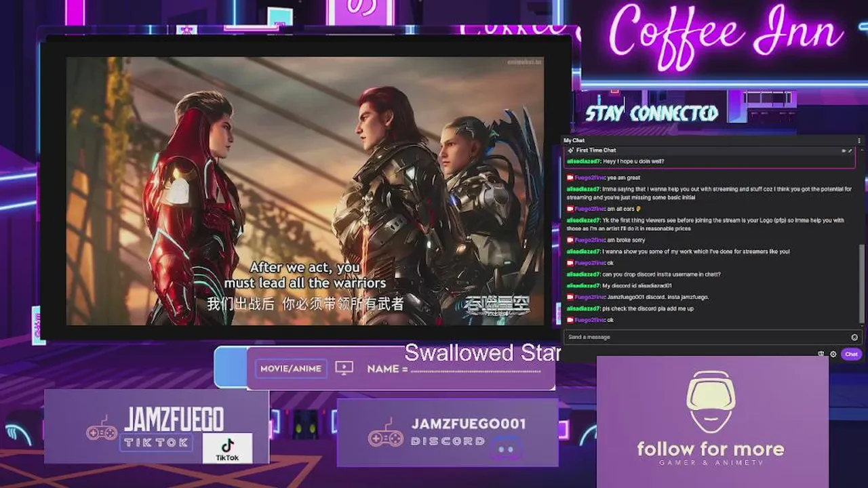Viewport: 868px width, 488px height.
Task: Click message 'Jamzfuego001 discord. insta jamzfuego.'
Action: click(x=658, y=297)
